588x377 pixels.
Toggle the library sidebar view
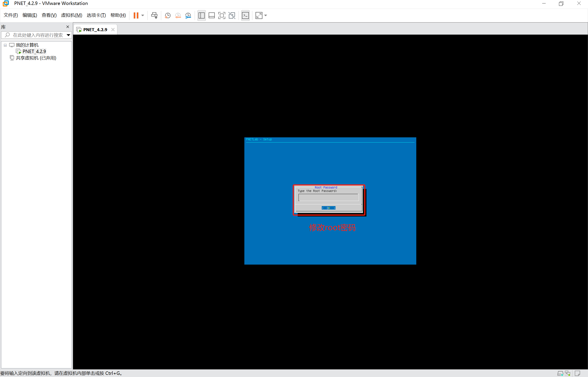(x=201, y=15)
